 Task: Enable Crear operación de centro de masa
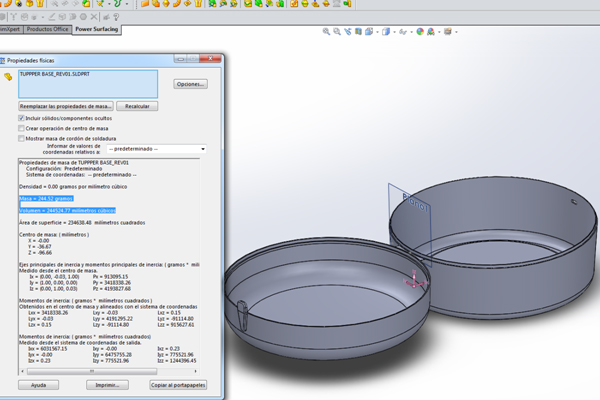coord(22,128)
